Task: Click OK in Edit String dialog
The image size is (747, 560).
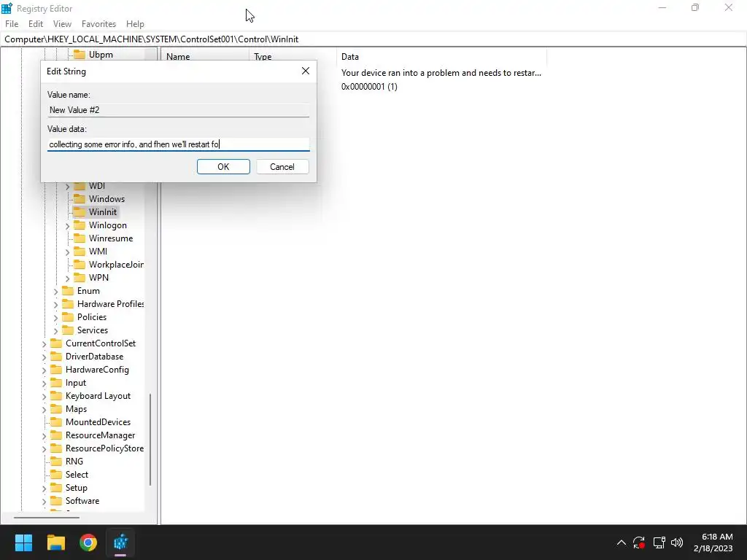Action: click(223, 167)
